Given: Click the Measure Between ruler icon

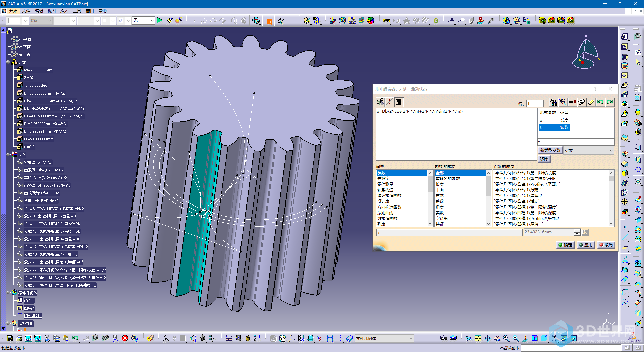Looking at the screenshot, I should [x=229, y=338].
